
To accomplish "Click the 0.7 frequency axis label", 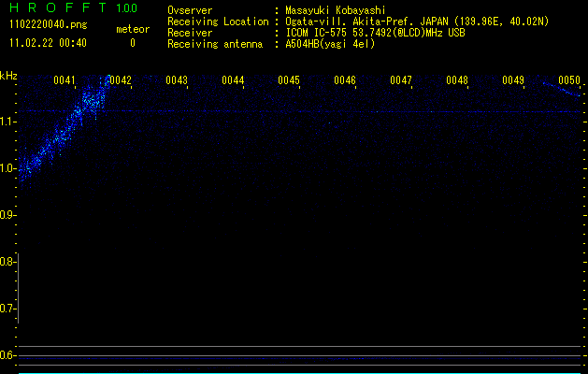I will (x=7, y=309).
